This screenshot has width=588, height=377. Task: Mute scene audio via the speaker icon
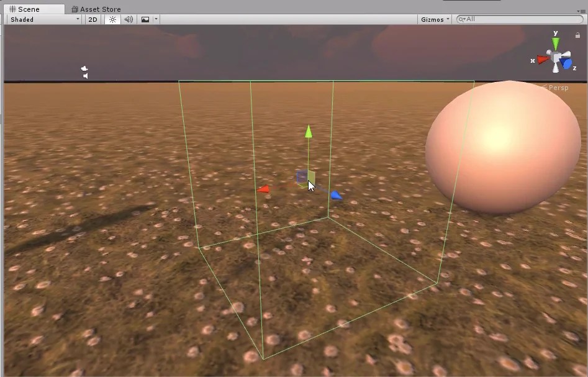click(127, 19)
